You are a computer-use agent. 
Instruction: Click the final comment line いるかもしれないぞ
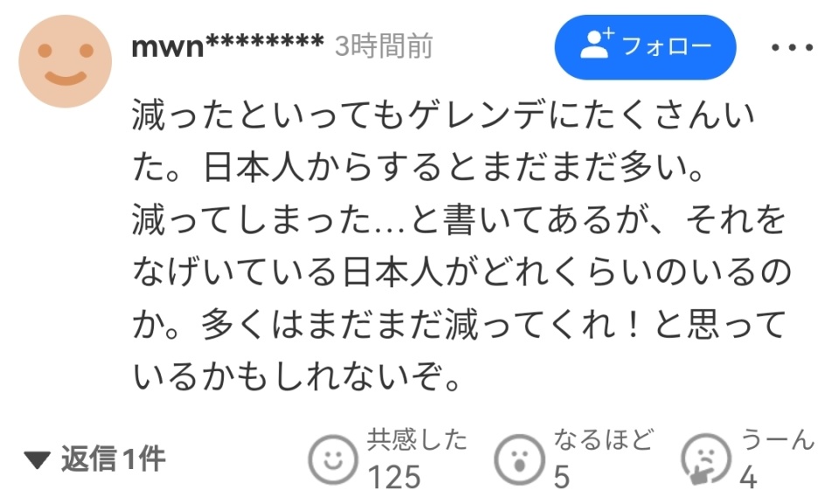pyautogui.click(x=296, y=376)
